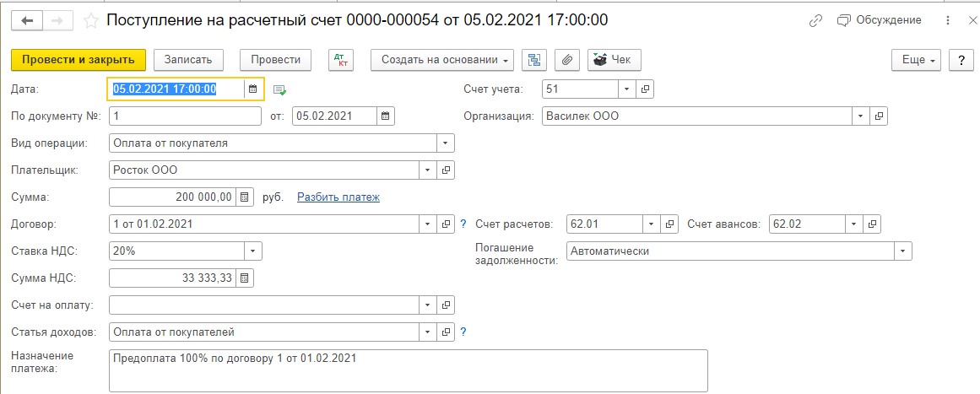
Task: Expand the Организация dropdown
Action: tap(861, 116)
